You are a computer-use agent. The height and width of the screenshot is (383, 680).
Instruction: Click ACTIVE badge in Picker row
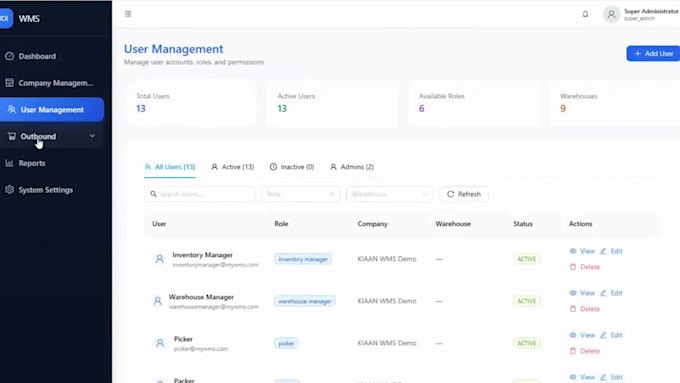coord(526,343)
